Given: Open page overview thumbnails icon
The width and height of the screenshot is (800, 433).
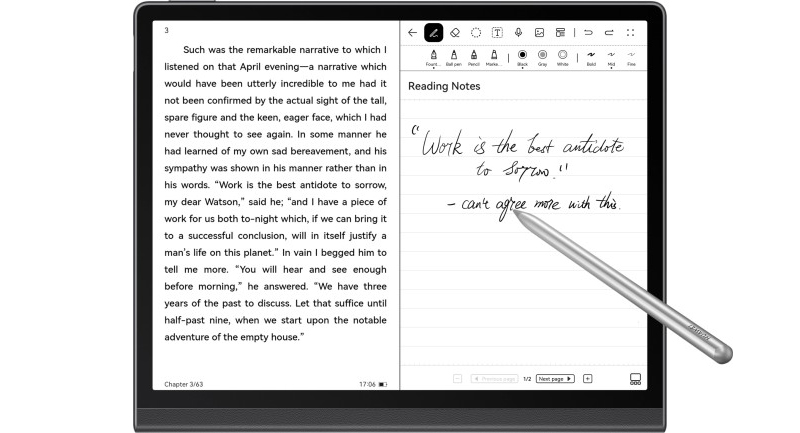Looking at the screenshot, I should point(634,379).
